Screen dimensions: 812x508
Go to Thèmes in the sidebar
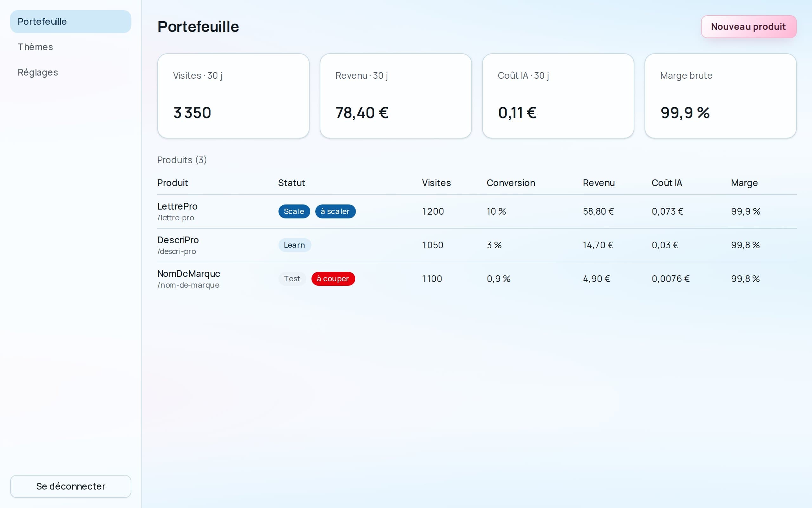point(70,47)
